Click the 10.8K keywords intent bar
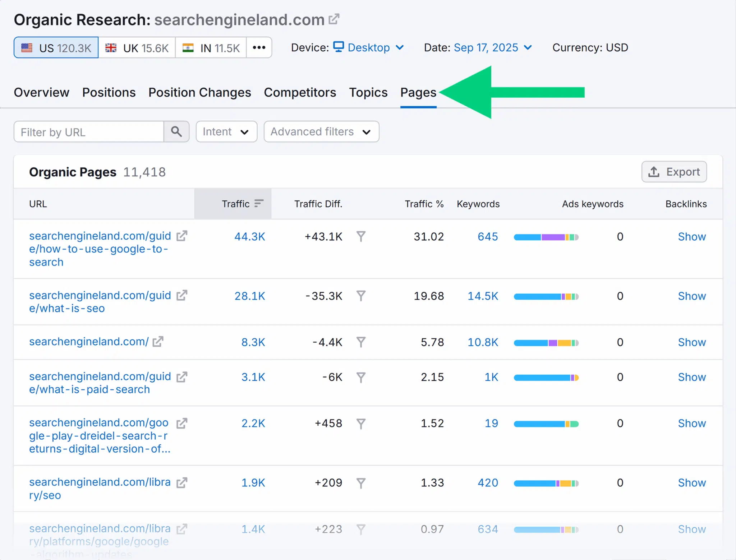736x560 pixels. coord(546,343)
